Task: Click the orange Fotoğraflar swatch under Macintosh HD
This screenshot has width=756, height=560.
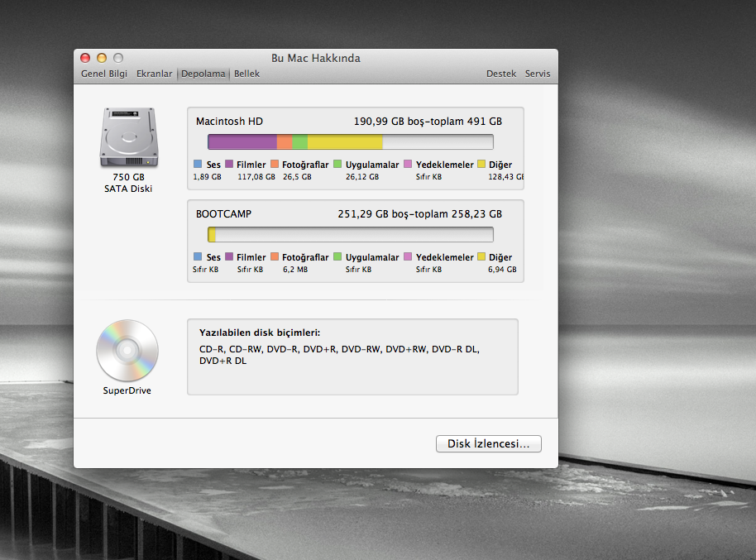Action: tap(275, 165)
